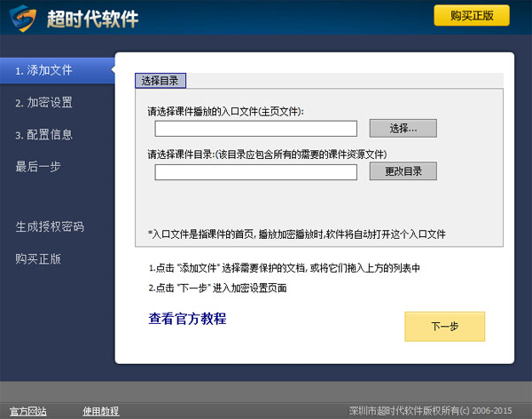Click the 选择... browse button
This screenshot has height=419, width=532.
click(x=403, y=129)
